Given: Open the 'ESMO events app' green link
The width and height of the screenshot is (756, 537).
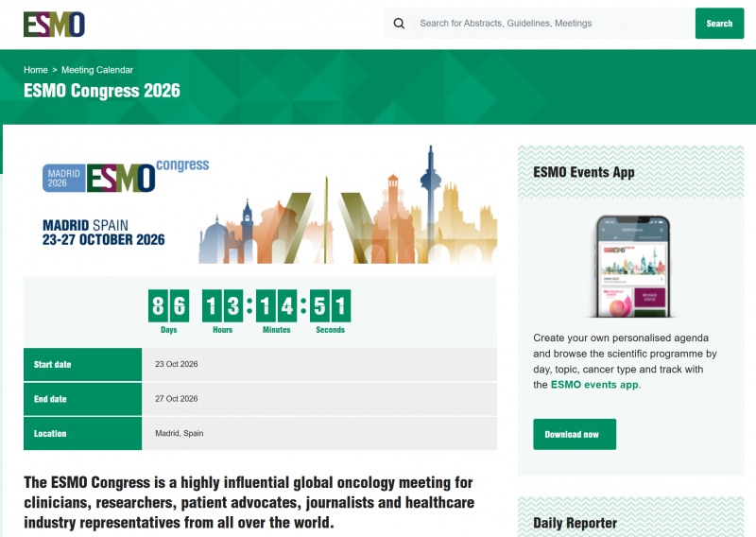Looking at the screenshot, I should [x=595, y=385].
